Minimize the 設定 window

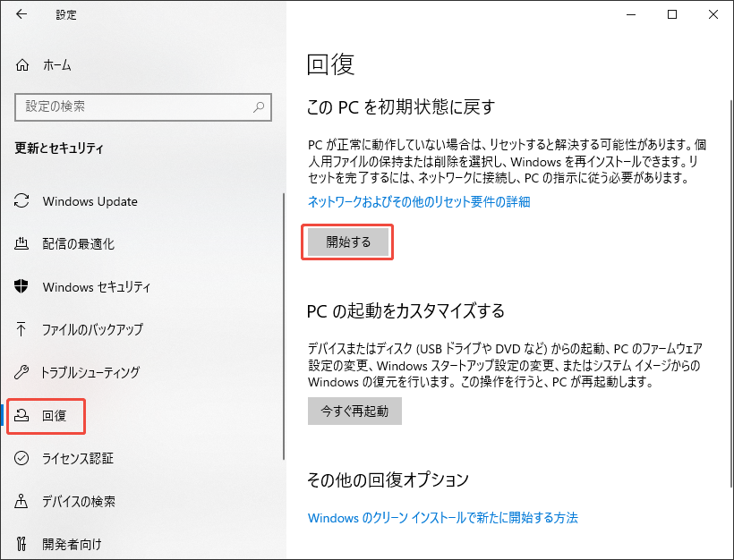point(631,14)
